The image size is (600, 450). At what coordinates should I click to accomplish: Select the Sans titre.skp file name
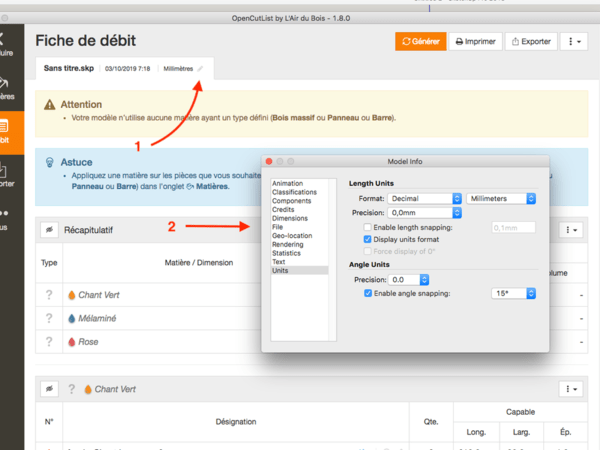69,68
